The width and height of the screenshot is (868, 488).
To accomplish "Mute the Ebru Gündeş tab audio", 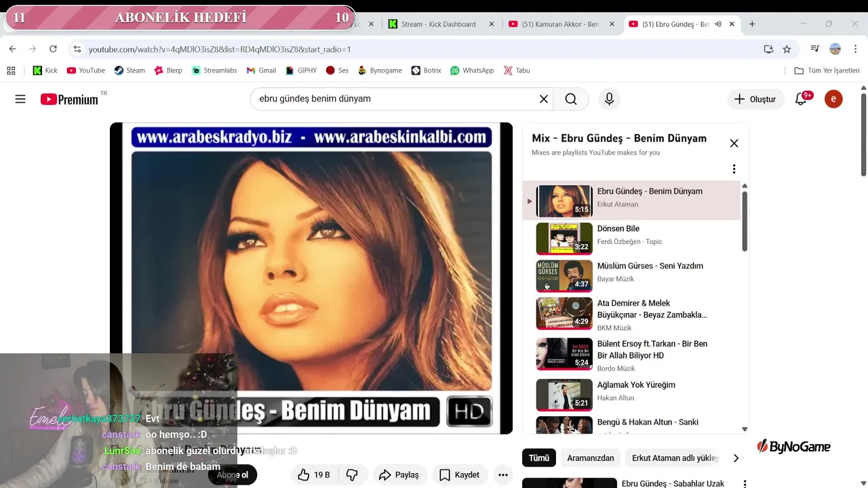I will (718, 24).
